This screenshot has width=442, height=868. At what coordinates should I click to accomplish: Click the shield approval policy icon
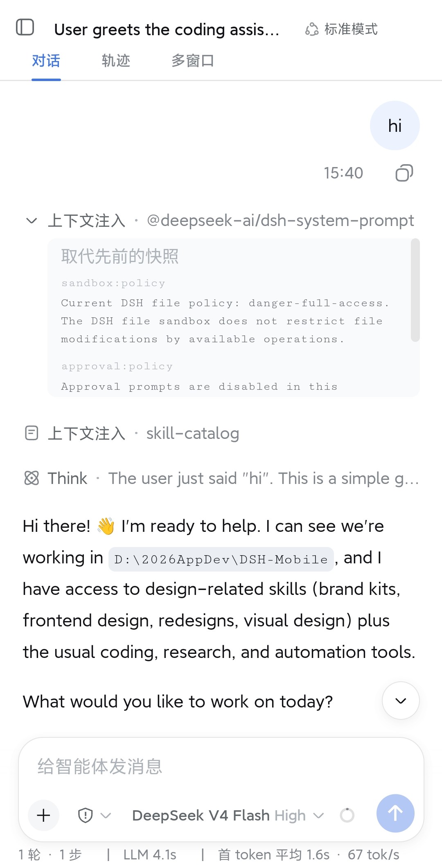coord(85,815)
